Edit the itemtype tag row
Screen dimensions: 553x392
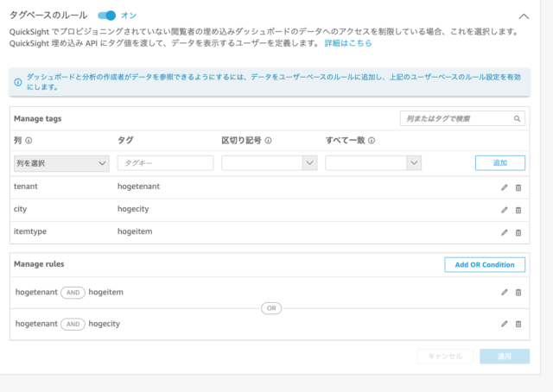tap(505, 232)
